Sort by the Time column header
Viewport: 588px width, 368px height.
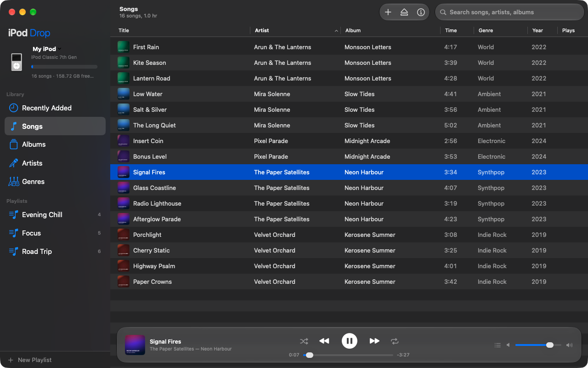tap(457, 30)
